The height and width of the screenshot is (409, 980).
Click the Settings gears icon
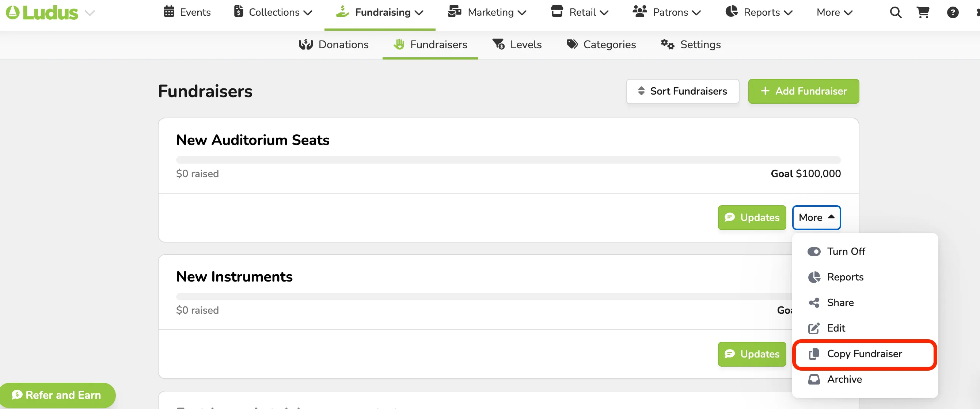pos(667,45)
